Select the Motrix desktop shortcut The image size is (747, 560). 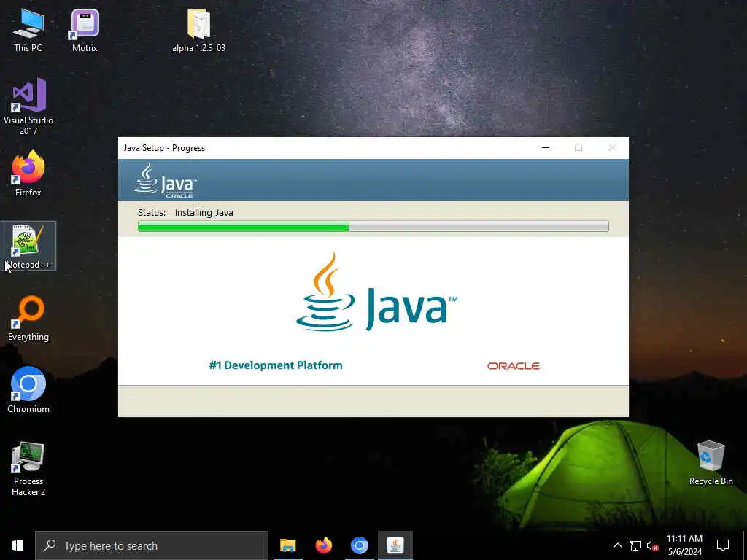coord(85,31)
